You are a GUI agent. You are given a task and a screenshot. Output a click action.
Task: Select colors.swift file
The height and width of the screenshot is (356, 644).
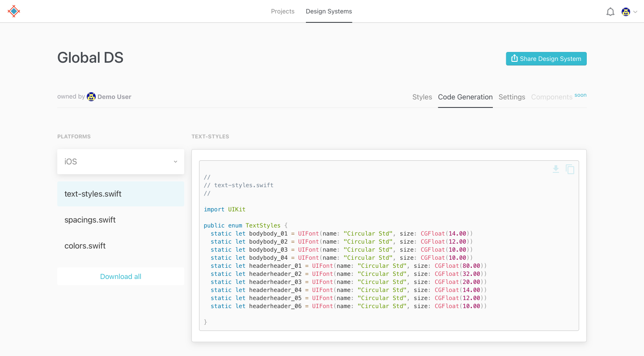click(121, 246)
